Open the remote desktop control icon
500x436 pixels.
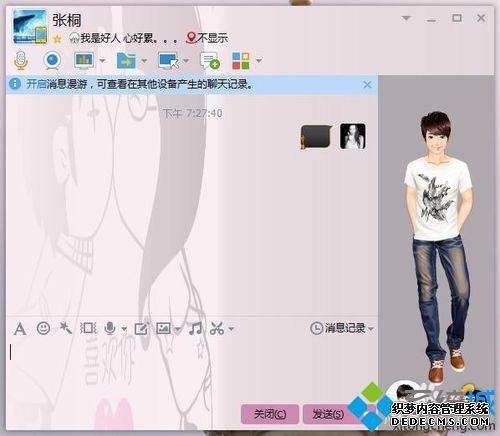pos(168,61)
